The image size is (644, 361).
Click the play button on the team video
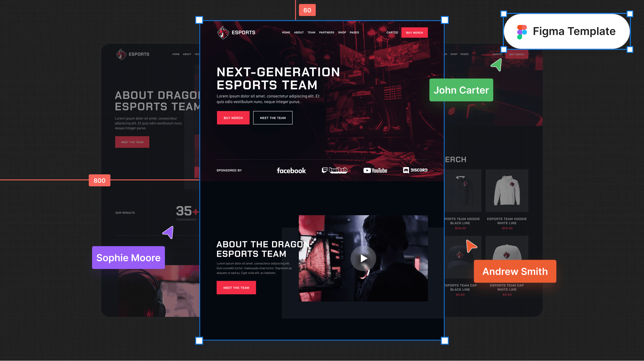coord(363,258)
